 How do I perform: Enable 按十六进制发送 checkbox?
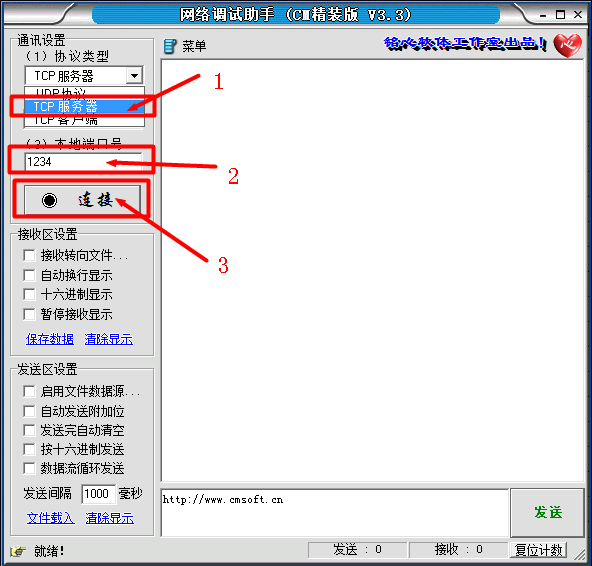(29, 449)
